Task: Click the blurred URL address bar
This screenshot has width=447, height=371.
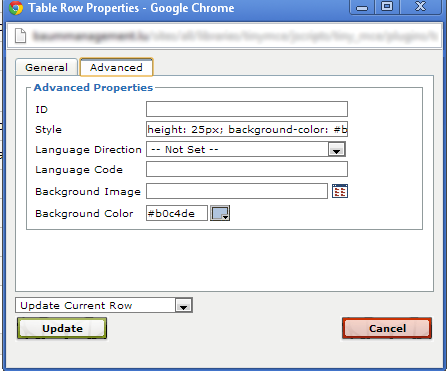Action: (233, 36)
